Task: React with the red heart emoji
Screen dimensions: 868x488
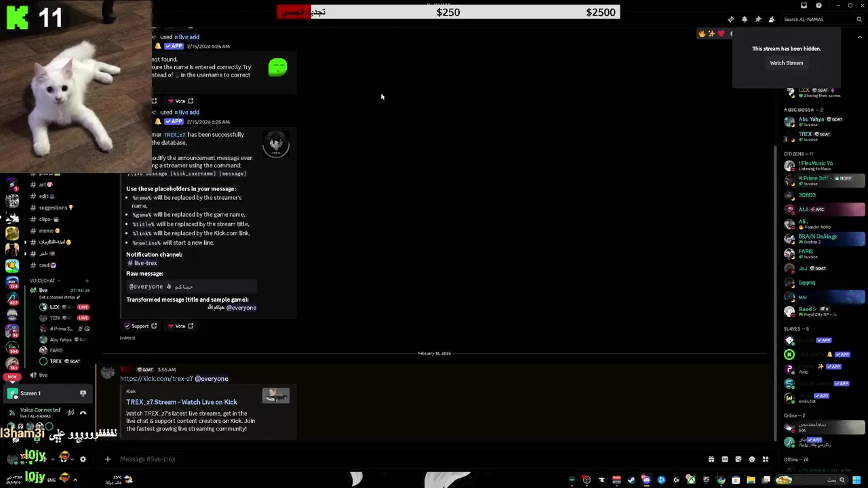Action: pos(721,34)
